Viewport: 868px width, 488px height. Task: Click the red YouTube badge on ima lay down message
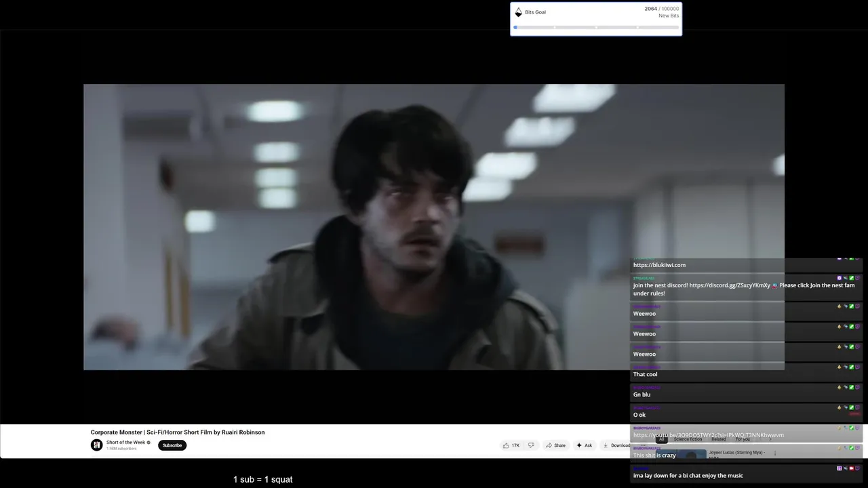[852, 468]
